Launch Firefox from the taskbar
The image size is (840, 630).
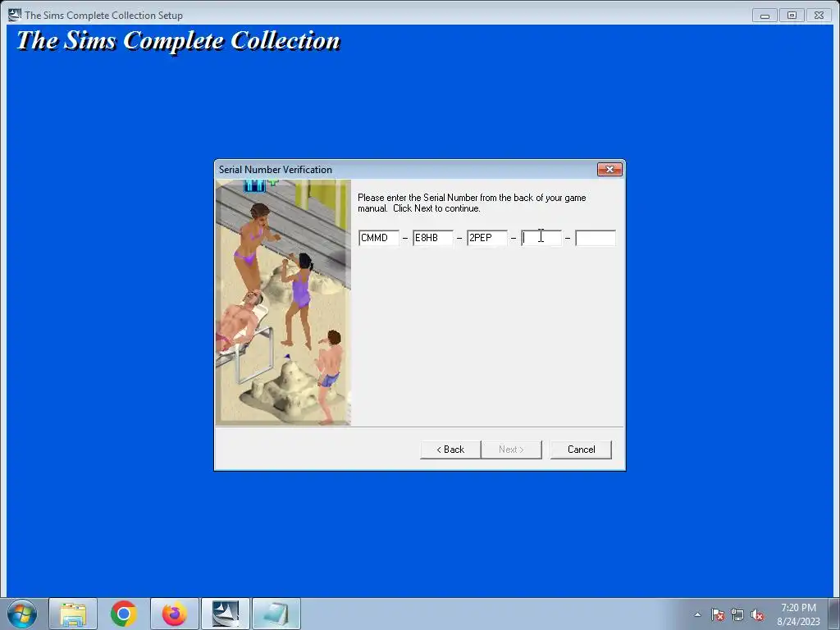point(175,614)
